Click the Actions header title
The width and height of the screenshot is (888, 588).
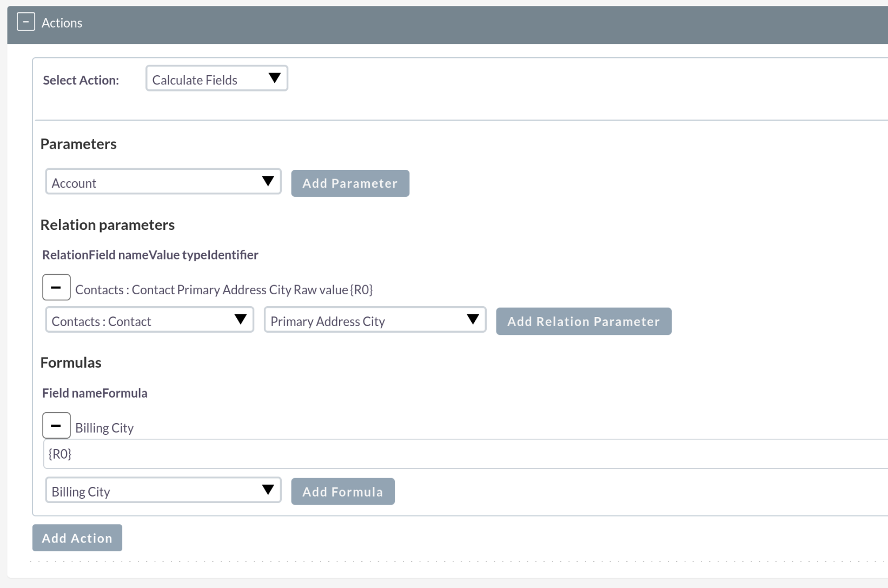pos(62,23)
